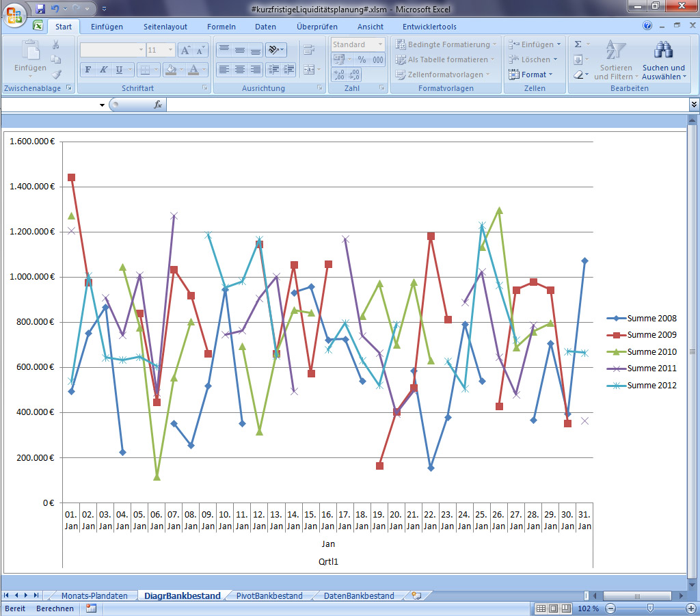The height and width of the screenshot is (616, 700).
Task: Select the Monats-Plandaten sheet tab
Action: [94, 596]
